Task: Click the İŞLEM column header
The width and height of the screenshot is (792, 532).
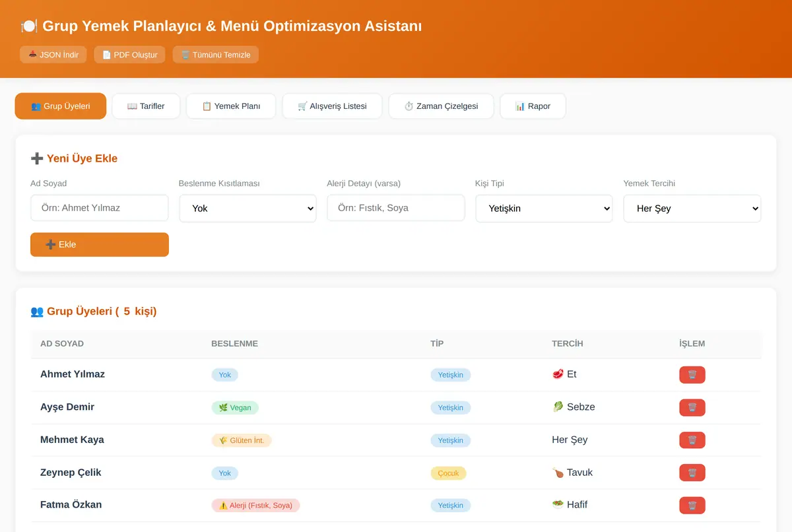Action: pyautogui.click(x=692, y=344)
